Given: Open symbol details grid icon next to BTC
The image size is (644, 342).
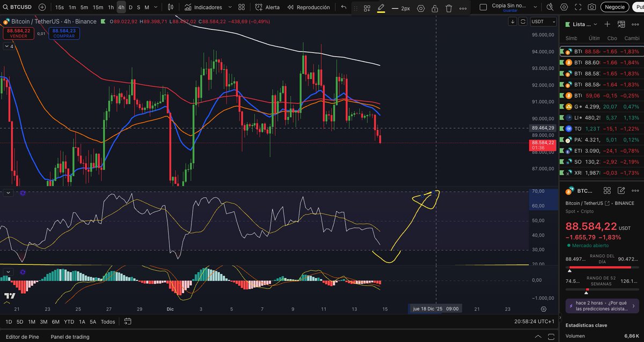Looking at the screenshot, I should [607, 191].
